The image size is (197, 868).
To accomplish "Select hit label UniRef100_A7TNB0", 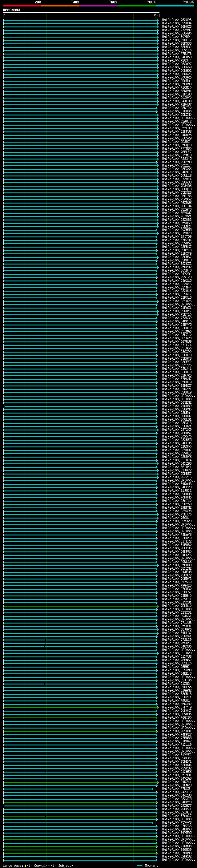I will tap(177, 149).
